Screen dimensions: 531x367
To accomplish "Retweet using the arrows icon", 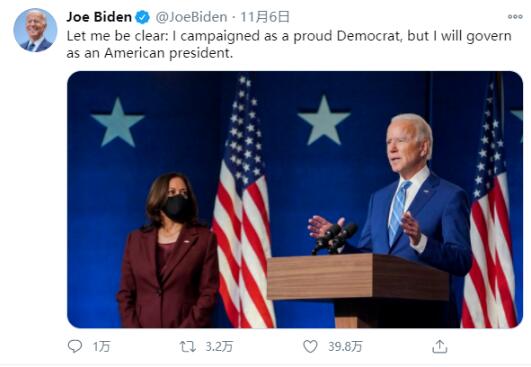I will (188, 346).
